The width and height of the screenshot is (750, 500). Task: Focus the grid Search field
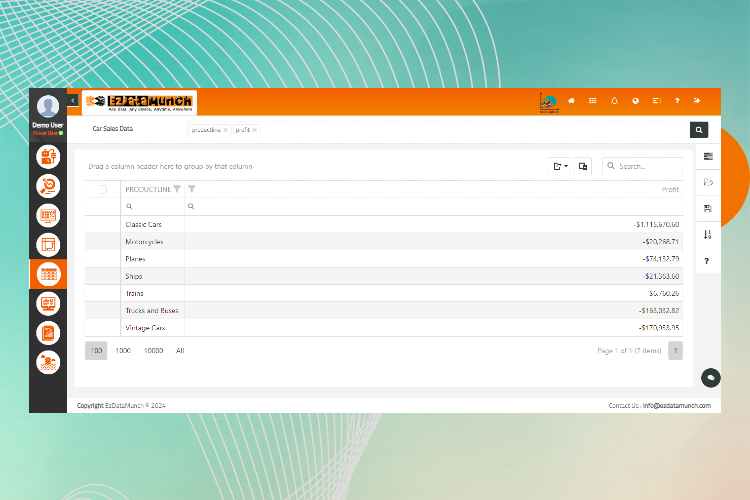642,166
